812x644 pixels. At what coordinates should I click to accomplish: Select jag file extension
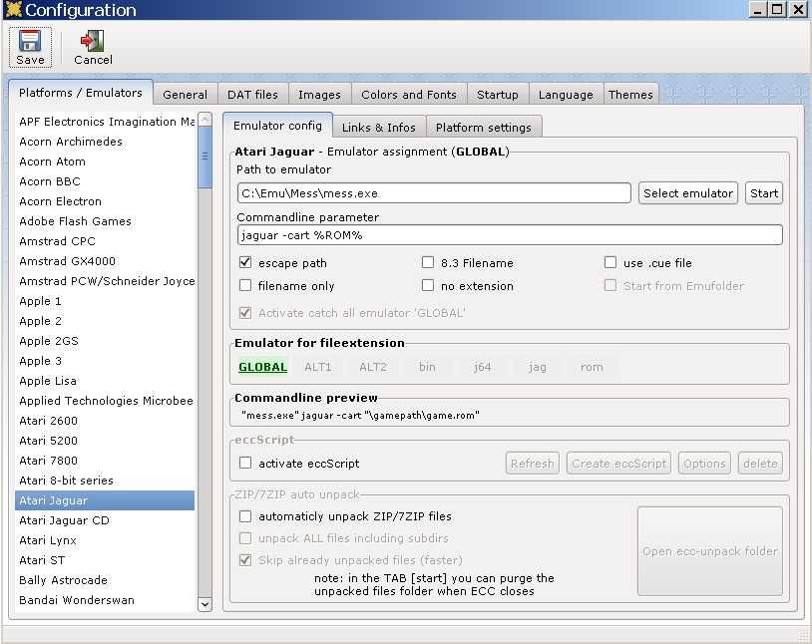(537, 367)
